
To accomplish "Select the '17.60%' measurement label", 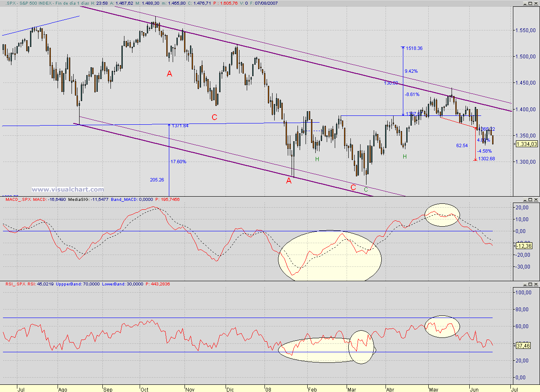I will [x=178, y=162].
